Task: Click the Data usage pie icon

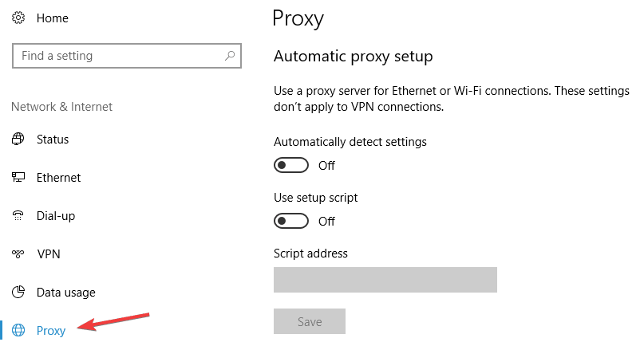Action: click(x=18, y=292)
